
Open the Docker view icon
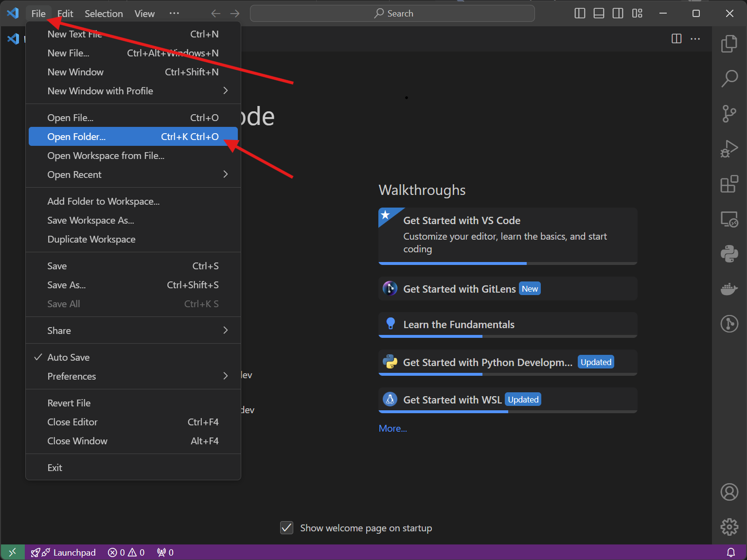(x=729, y=289)
